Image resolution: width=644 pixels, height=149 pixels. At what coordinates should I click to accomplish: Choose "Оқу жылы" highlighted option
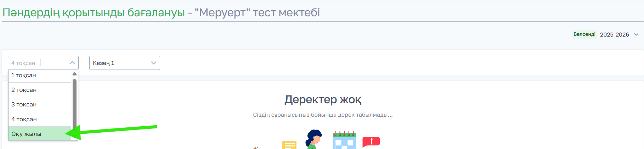40,134
